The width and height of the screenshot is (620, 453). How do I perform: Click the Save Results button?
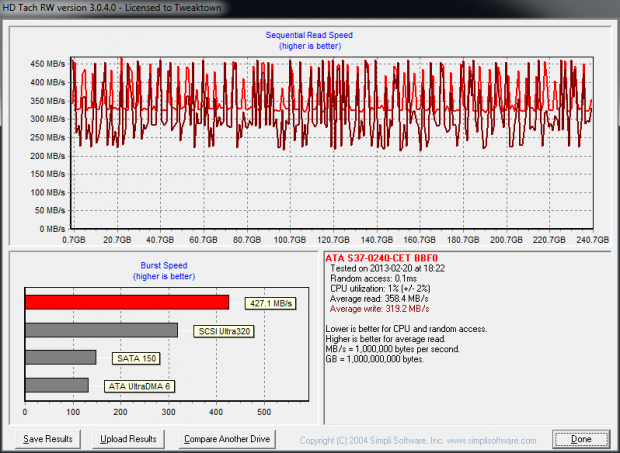pyautogui.click(x=47, y=438)
